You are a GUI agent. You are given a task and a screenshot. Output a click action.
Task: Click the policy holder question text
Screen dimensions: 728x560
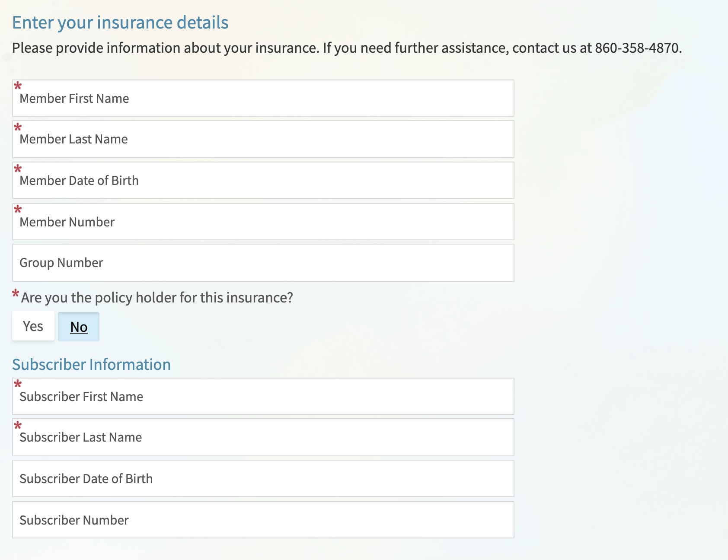pos(157,298)
